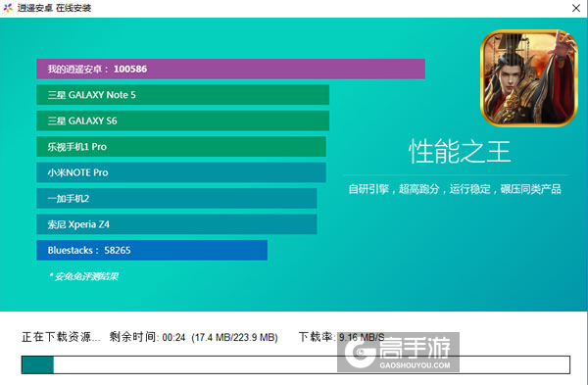Click the 逍遥安卓 logo in title bar

tap(8, 8)
